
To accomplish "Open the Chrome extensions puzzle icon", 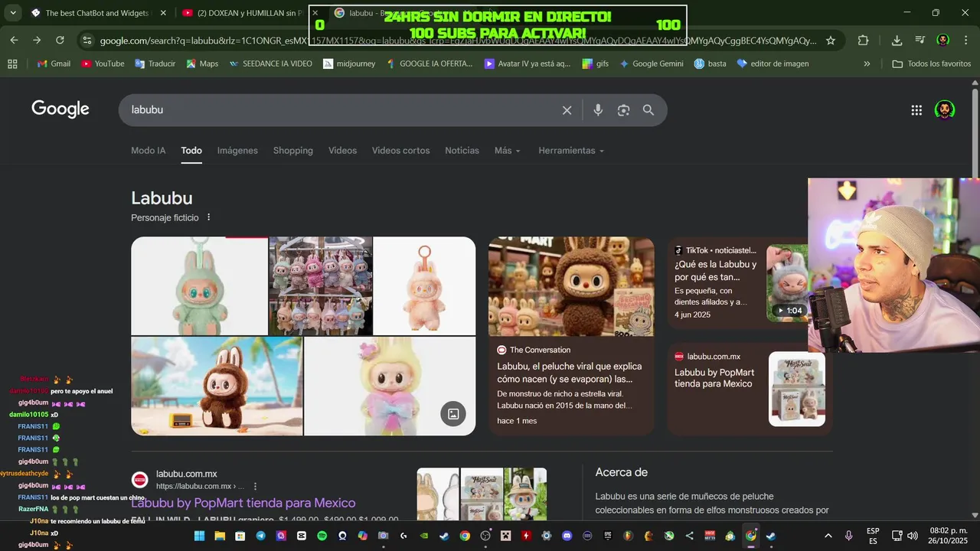I will (864, 41).
